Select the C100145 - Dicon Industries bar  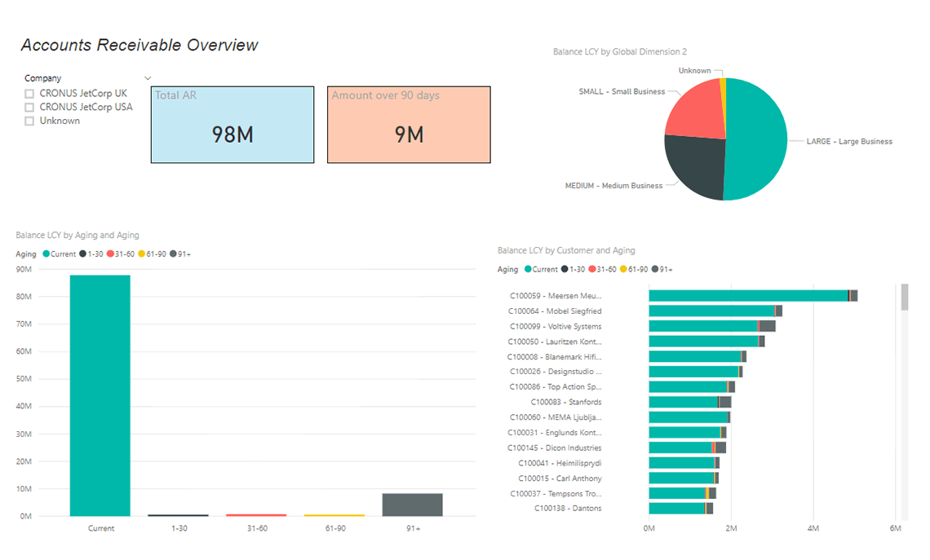[688, 448]
